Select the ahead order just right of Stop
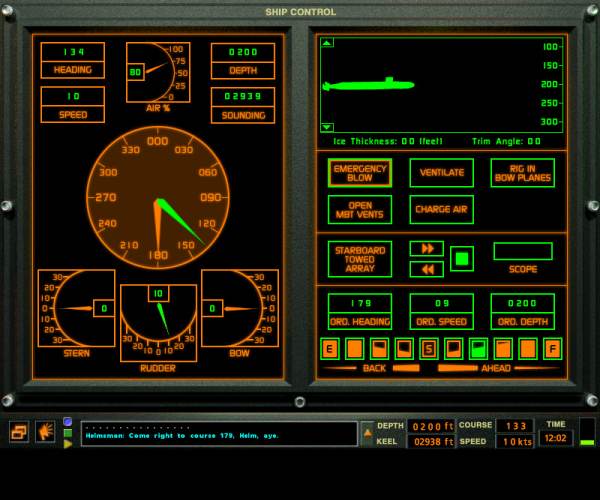Image resolution: width=600 pixels, height=500 pixels. (x=453, y=349)
